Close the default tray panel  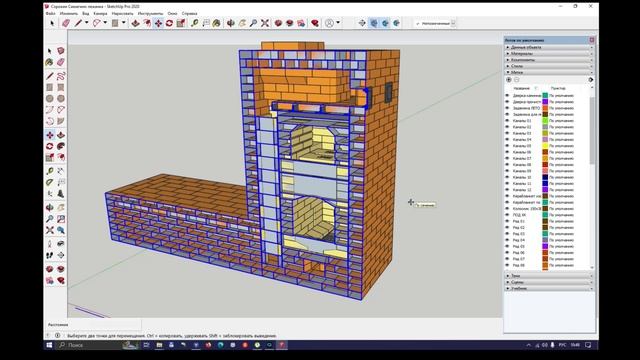coord(591,40)
